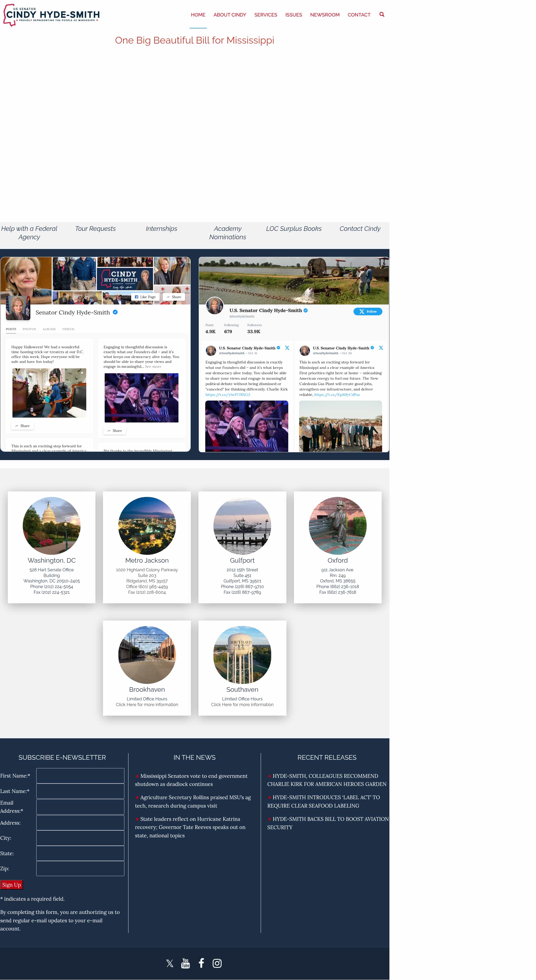Open YouTube via the footer icon

point(186,963)
